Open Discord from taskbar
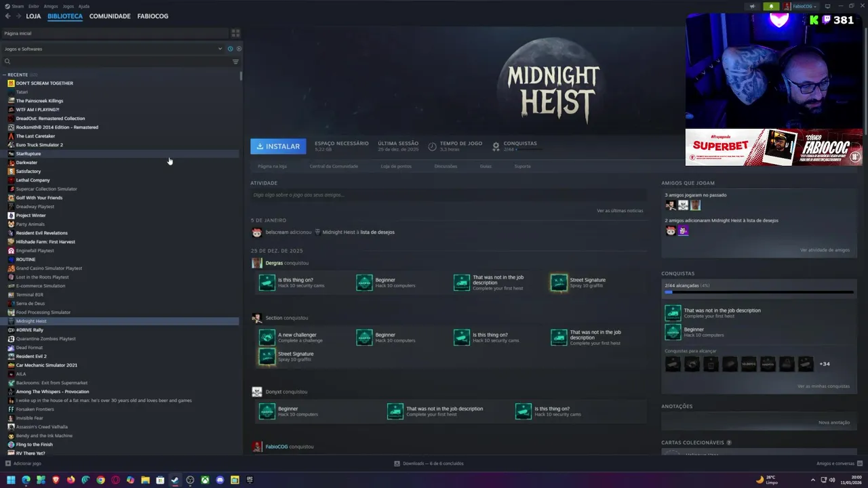The width and height of the screenshot is (868, 488). pos(220,480)
